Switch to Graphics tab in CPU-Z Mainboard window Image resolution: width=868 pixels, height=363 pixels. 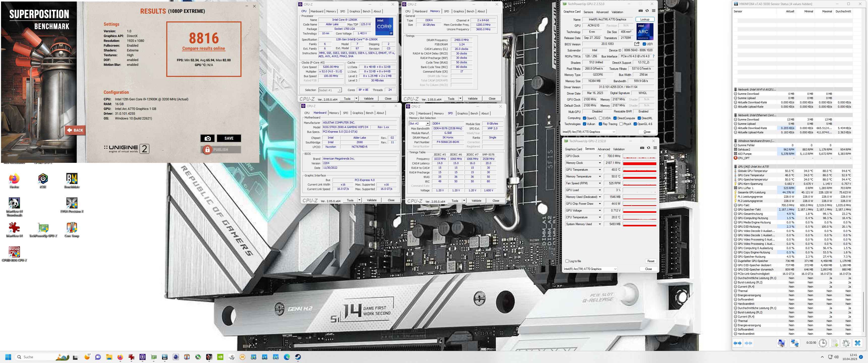coord(358,113)
